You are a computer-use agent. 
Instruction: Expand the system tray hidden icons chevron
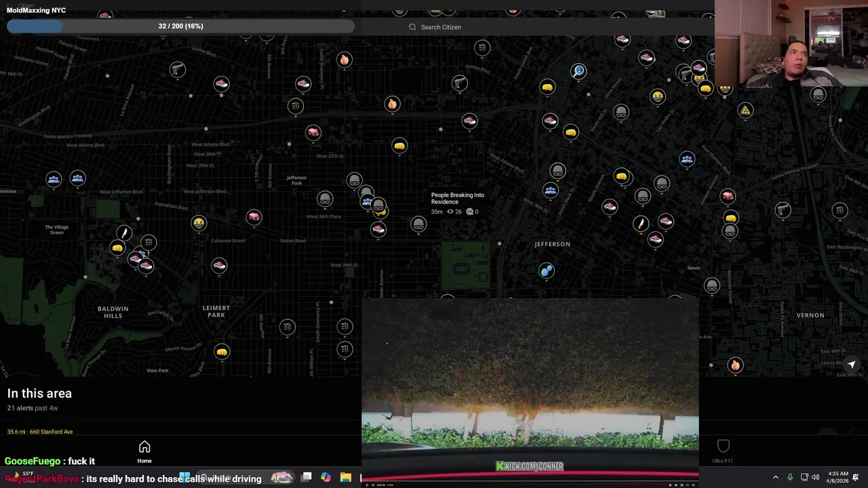776,478
